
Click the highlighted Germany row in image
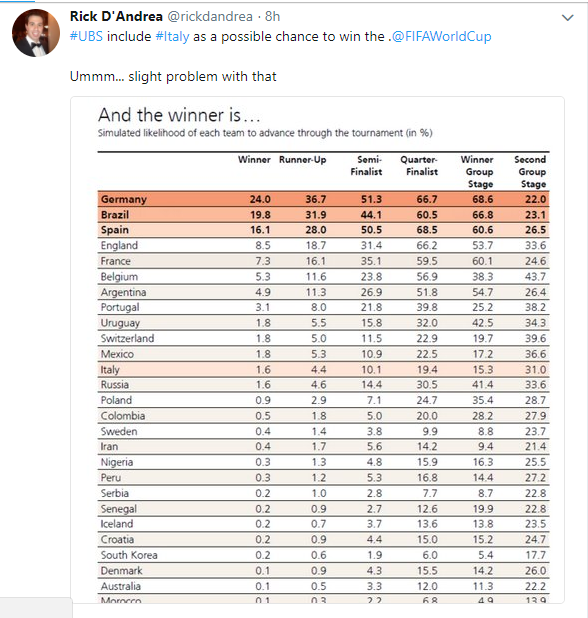[323, 199]
